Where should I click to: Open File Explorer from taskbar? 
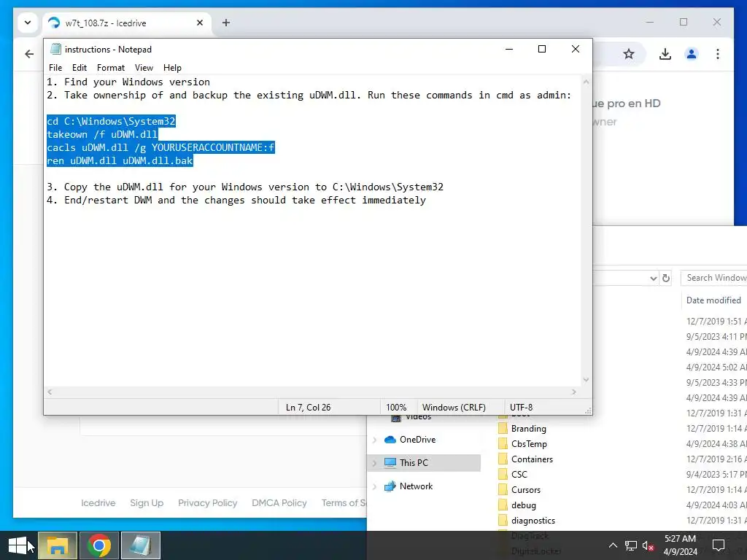58,545
